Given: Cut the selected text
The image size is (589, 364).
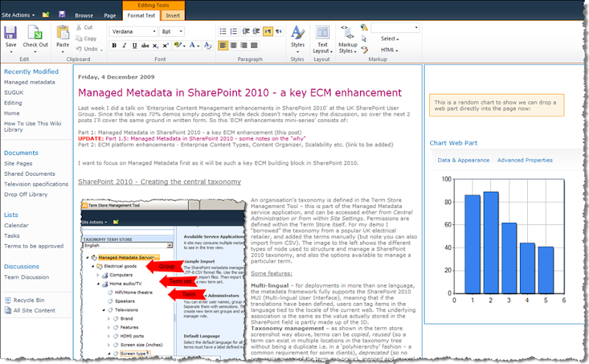Looking at the screenshot, I should [85, 27].
